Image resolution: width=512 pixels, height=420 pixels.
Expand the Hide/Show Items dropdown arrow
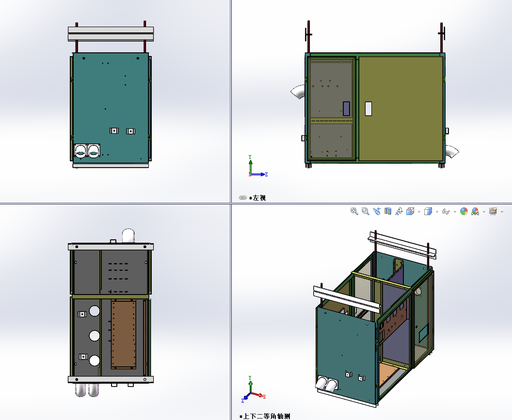coord(455,212)
